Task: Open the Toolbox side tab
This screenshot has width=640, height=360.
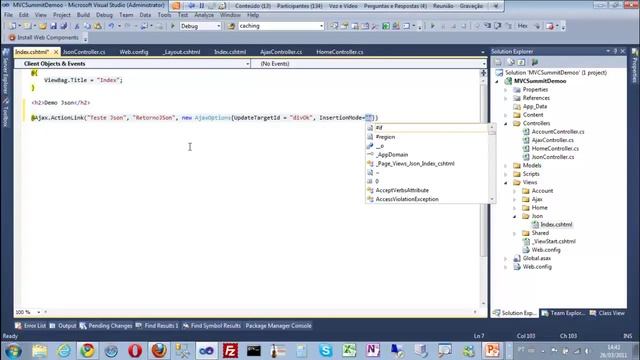Action: point(5,113)
